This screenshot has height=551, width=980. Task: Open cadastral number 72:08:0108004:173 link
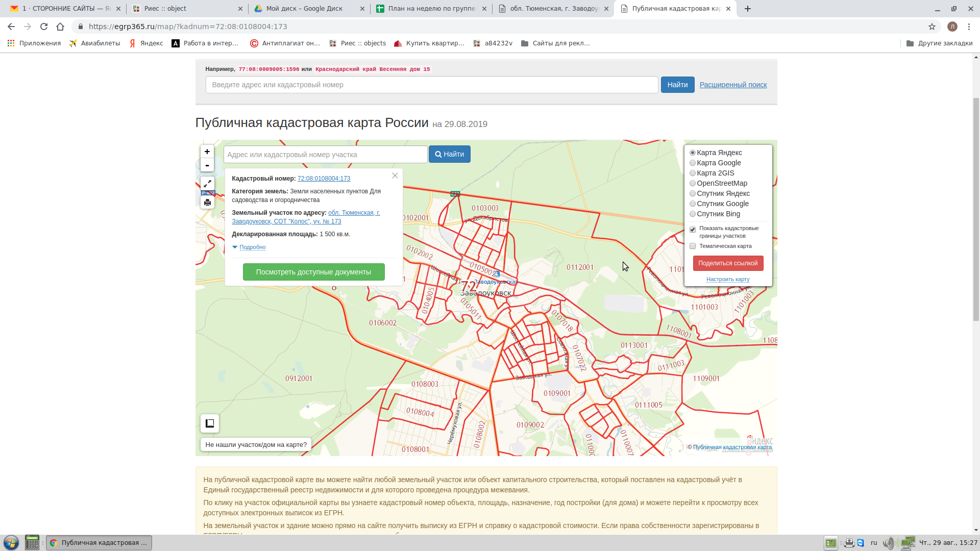[x=324, y=179]
